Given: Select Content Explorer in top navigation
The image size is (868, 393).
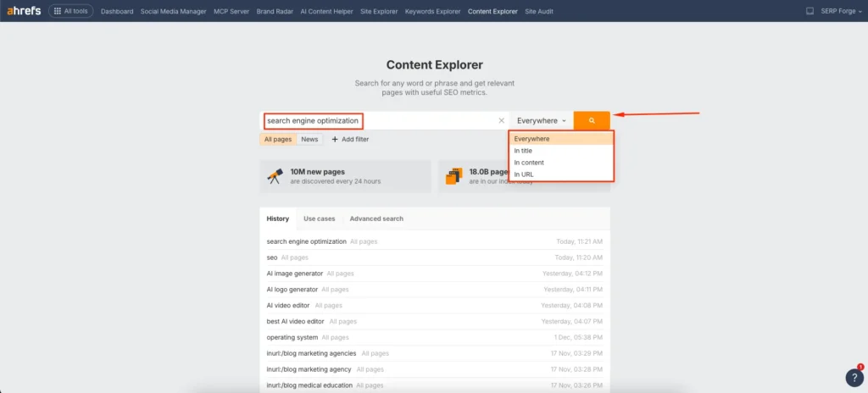Looking at the screenshot, I should click(492, 11).
